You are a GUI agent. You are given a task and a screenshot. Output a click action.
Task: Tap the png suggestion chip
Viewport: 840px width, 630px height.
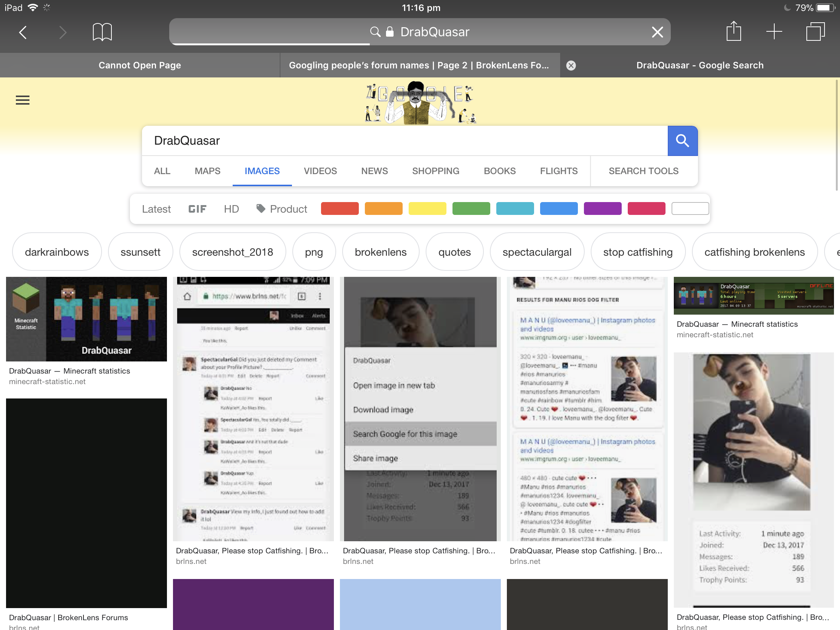pyautogui.click(x=314, y=252)
